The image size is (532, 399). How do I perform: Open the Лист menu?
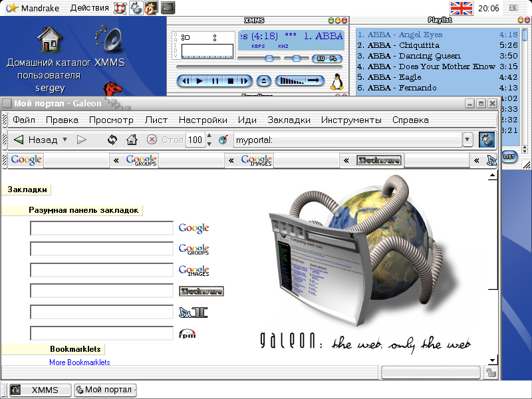coord(156,120)
